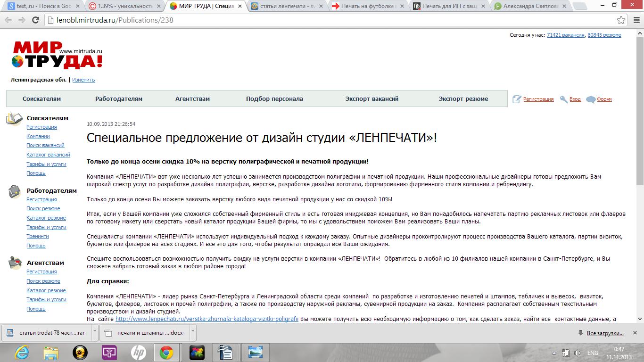Open the '80845 резюме' link
Viewport: 644px width, 362px height.
[x=604, y=35]
